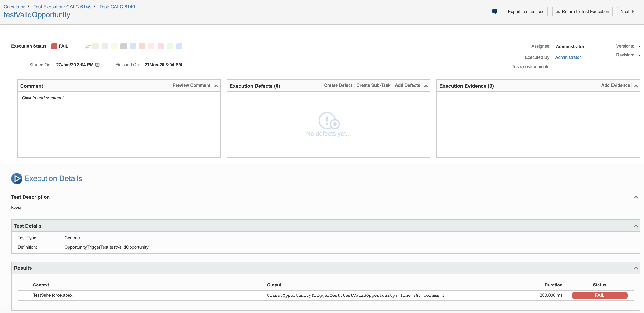Go to Test Execution CALC-6145 breadcrumb
Screen dimensions: 644x313
tap(62, 7)
